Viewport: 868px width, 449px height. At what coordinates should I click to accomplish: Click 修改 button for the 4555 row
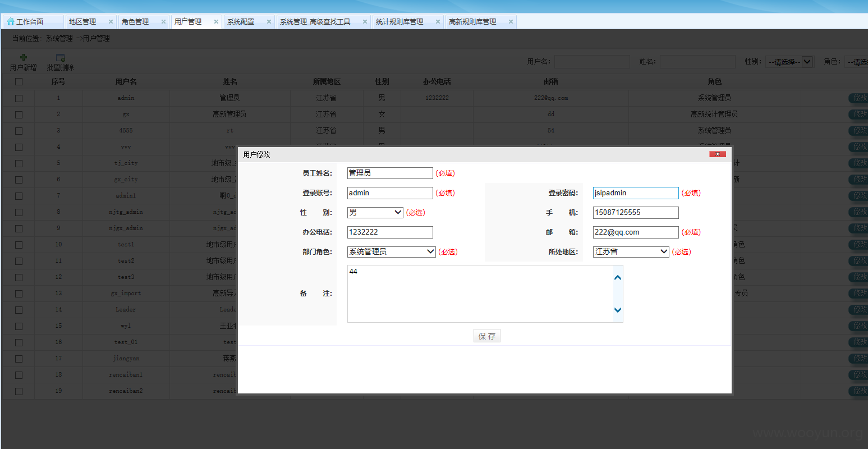(x=858, y=131)
